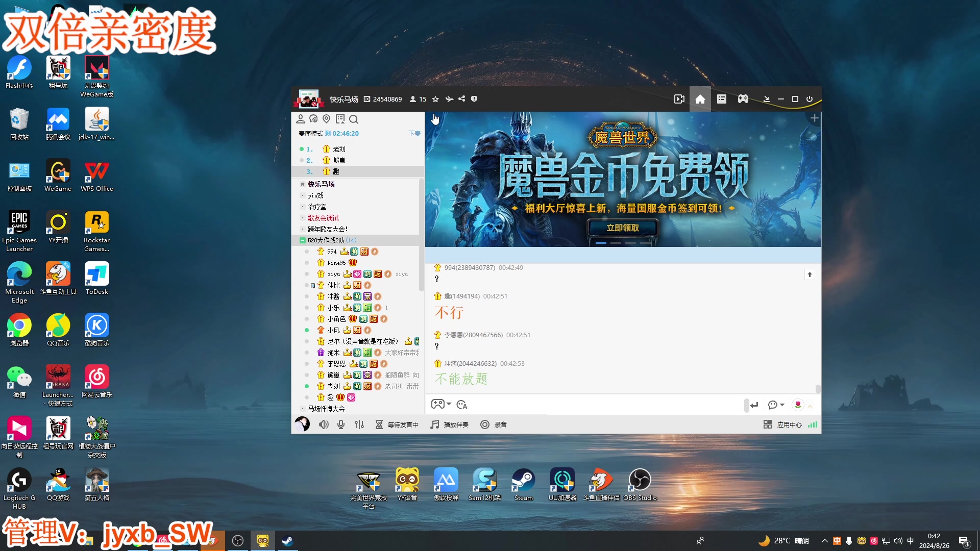Click the power/exit channel icon
The height and width of the screenshot is (551, 980).
tap(810, 99)
